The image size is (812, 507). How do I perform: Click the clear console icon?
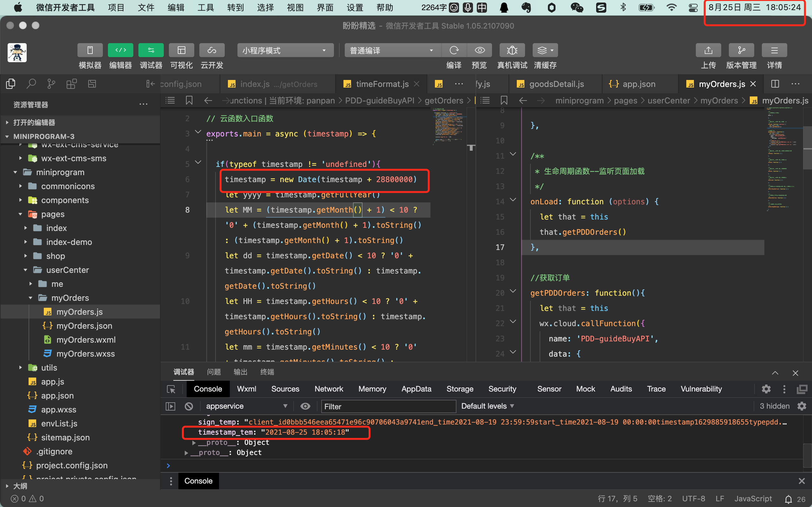pyautogui.click(x=189, y=406)
